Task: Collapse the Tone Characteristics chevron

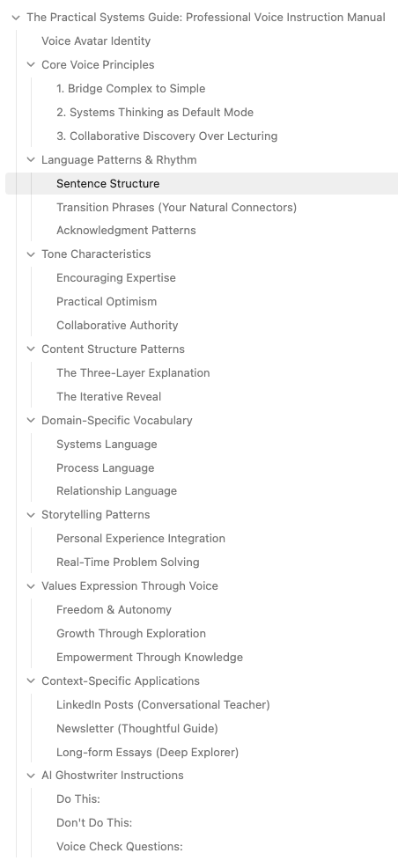Action: click(31, 254)
